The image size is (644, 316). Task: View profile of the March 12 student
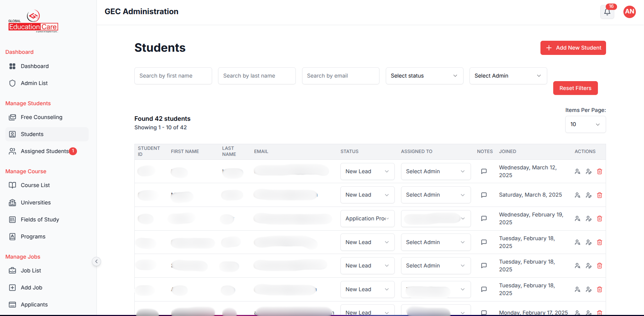click(577, 171)
